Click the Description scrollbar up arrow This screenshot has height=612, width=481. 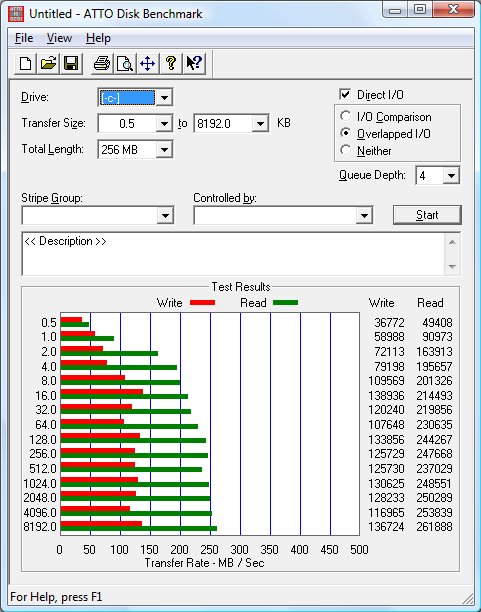coord(452,242)
